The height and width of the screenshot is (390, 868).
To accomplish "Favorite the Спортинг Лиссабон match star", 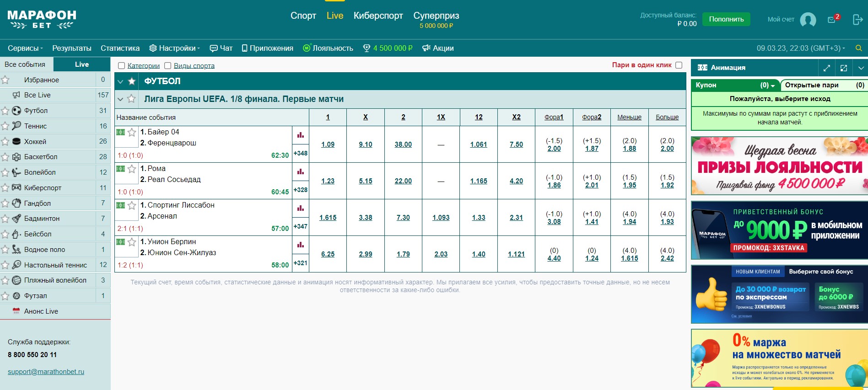I will pyautogui.click(x=132, y=205).
